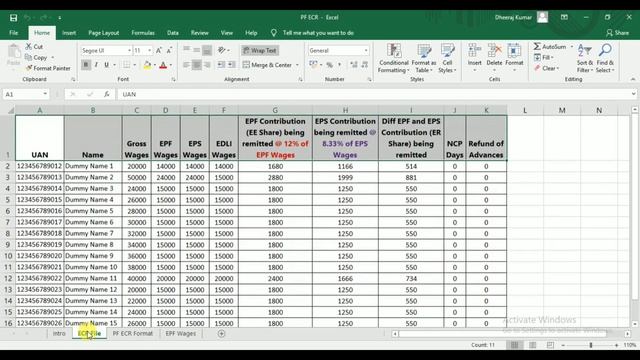Switch to the PF ECR Format sheet
This screenshot has width=640, height=360.
pyautogui.click(x=133, y=333)
